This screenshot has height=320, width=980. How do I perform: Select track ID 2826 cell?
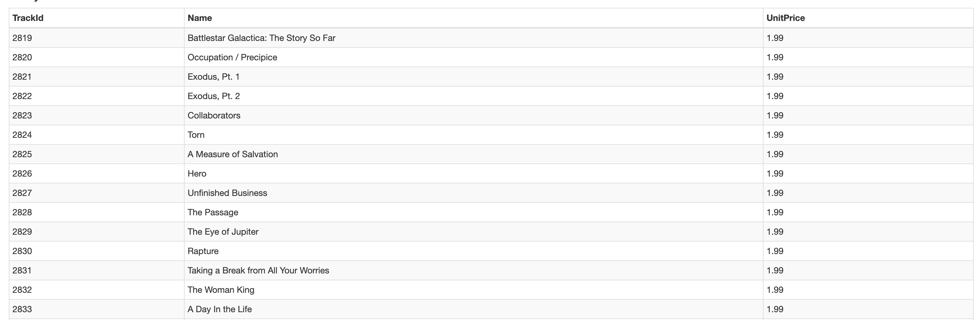point(22,174)
